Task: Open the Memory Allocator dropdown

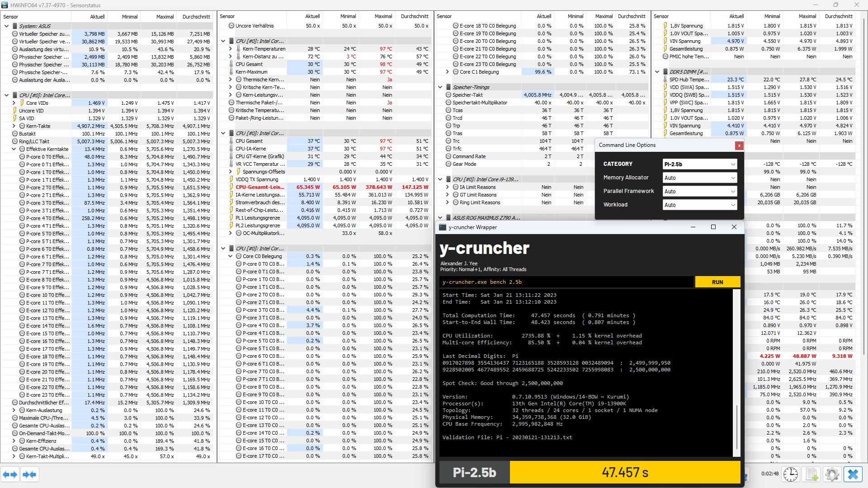Action: (x=699, y=178)
